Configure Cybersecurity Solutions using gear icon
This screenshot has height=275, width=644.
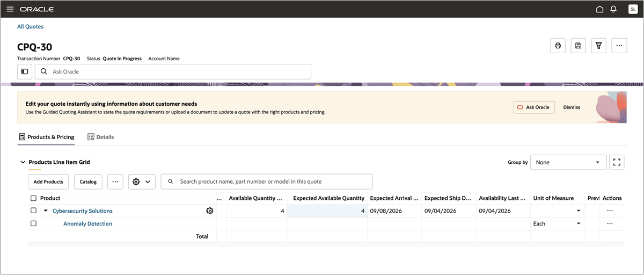tap(210, 211)
